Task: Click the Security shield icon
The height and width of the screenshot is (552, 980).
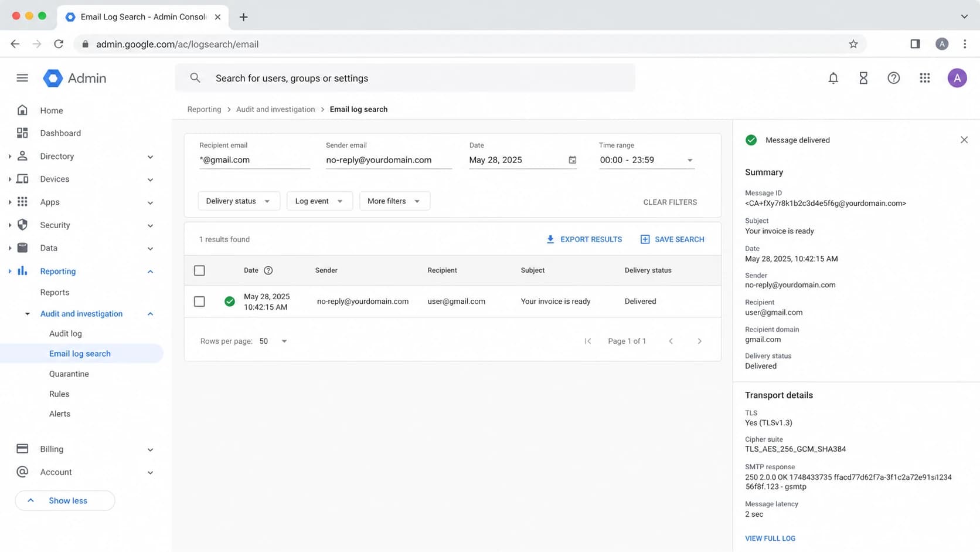Action: coord(22,225)
